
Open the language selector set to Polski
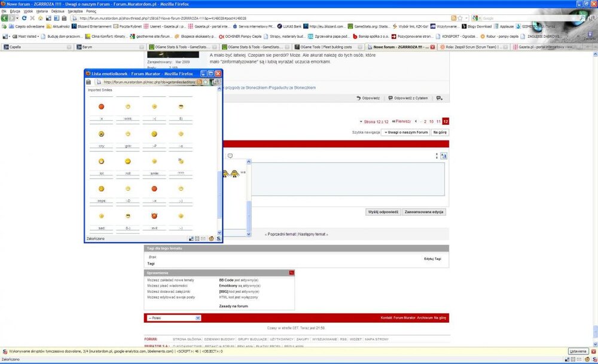pos(174,318)
